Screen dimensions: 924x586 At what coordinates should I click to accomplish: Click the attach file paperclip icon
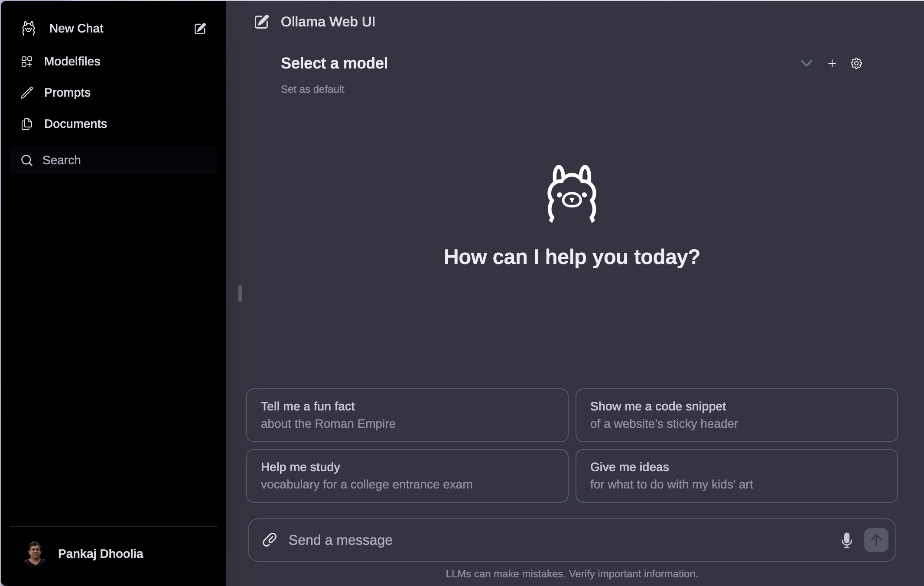click(x=270, y=539)
